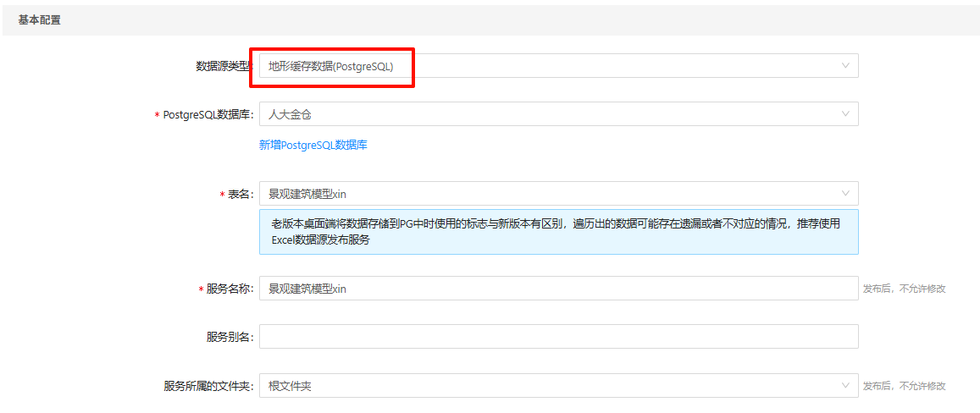Click the 新增PostgreSQL数据库 link

pyautogui.click(x=313, y=146)
